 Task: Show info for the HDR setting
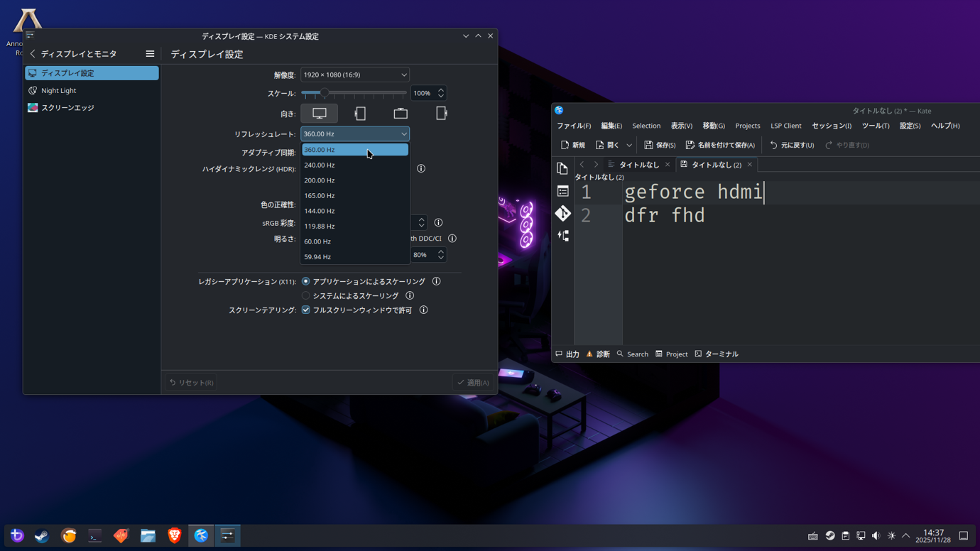421,169
